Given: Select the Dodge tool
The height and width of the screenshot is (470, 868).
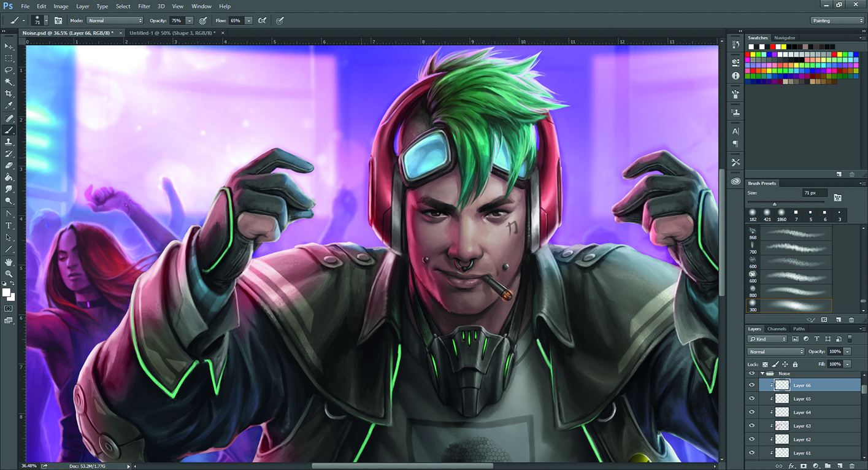Looking at the screenshot, I should pyautogui.click(x=9, y=201).
